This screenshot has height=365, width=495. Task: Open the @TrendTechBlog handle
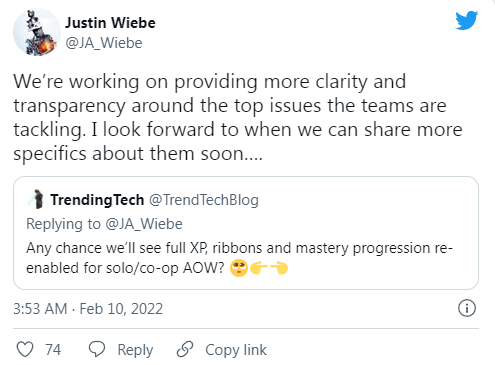pyautogui.click(x=204, y=200)
